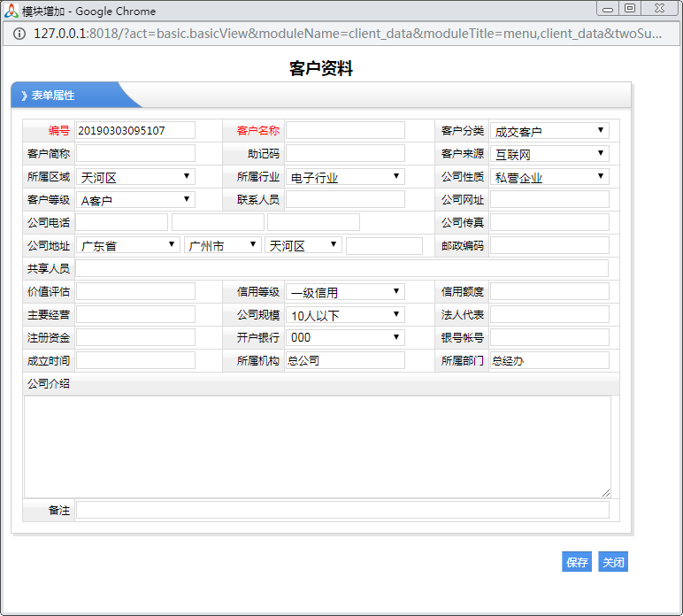Open the 公司性质 dropdown
683x616 pixels.
[x=549, y=177]
